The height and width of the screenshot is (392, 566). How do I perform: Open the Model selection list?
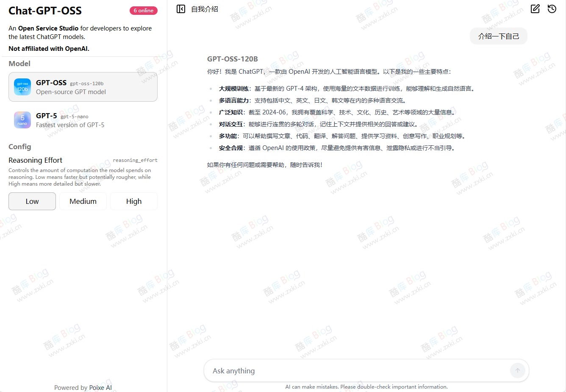click(19, 63)
